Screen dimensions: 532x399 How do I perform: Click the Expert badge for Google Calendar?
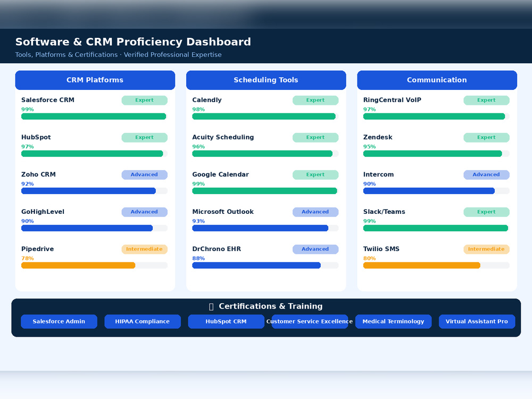(315, 174)
